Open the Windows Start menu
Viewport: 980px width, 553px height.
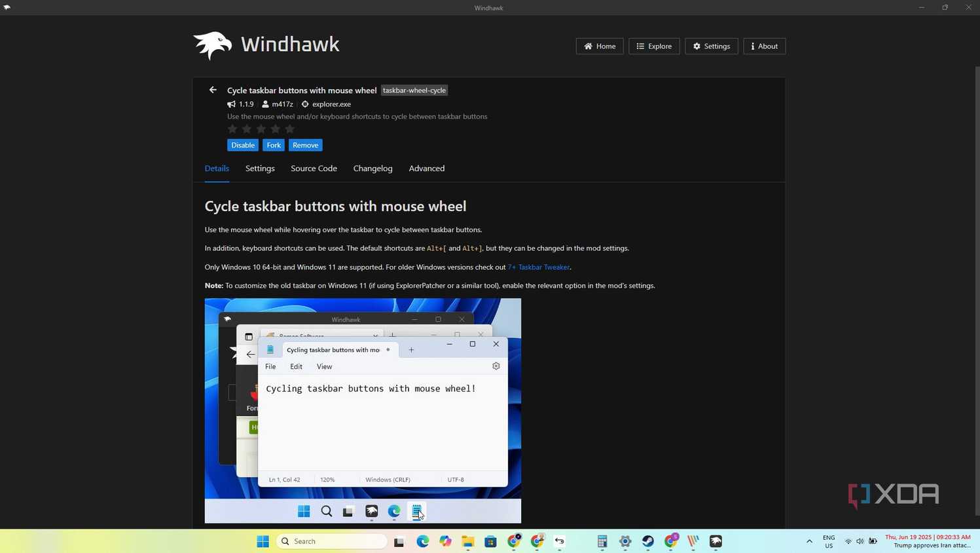(263, 541)
